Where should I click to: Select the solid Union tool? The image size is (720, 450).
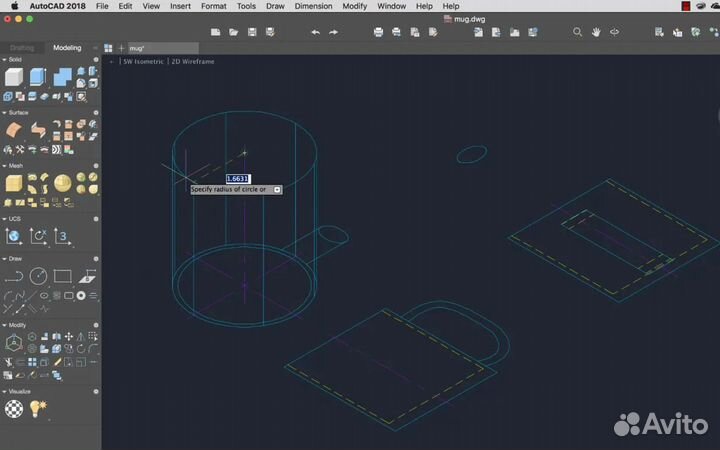tap(62, 77)
